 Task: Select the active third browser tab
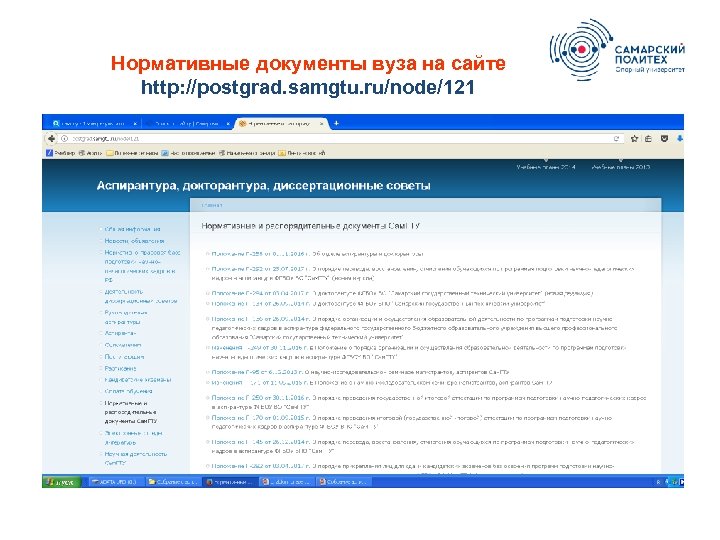[x=281, y=124]
